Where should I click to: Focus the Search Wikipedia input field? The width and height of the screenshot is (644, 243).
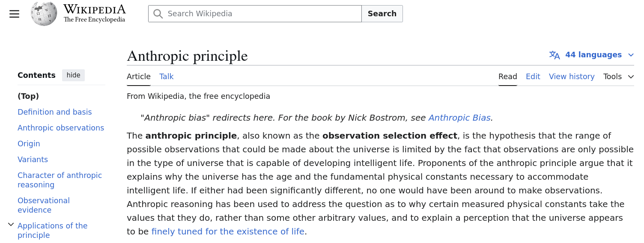click(x=255, y=14)
